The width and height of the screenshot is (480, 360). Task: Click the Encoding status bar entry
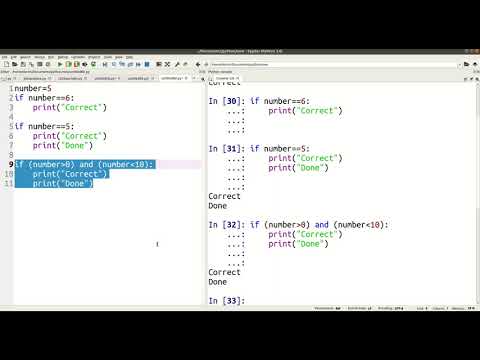point(391,308)
